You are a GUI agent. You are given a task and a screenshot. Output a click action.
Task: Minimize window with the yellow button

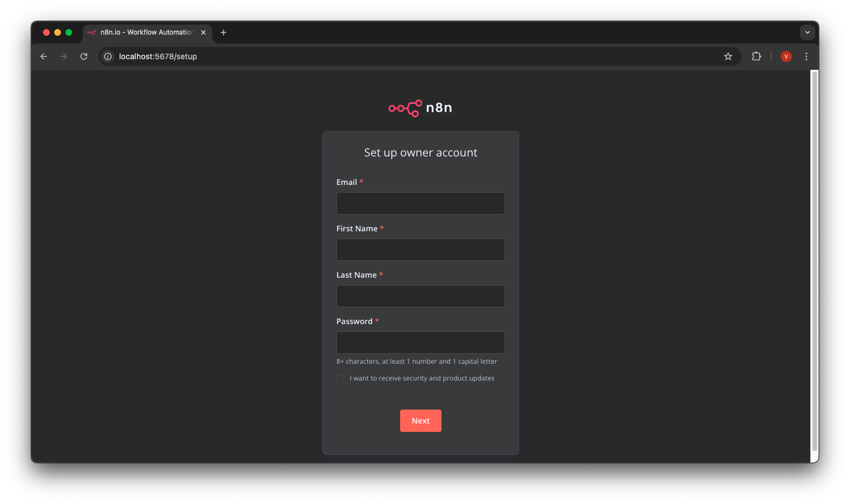click(x=58, y=32)
